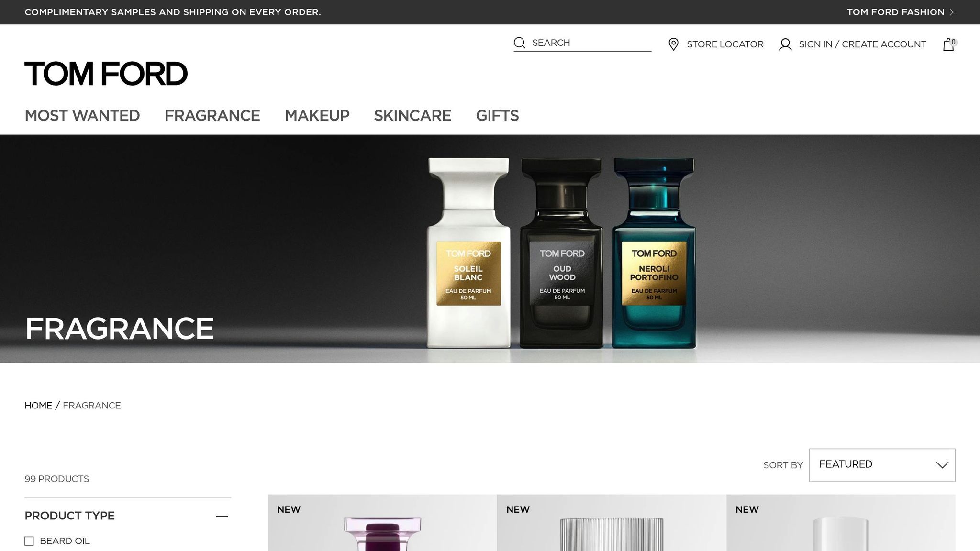This screenshot has height=551, width=980.
Task: Open the Makeup navigation menu
Action: [317, 116]
